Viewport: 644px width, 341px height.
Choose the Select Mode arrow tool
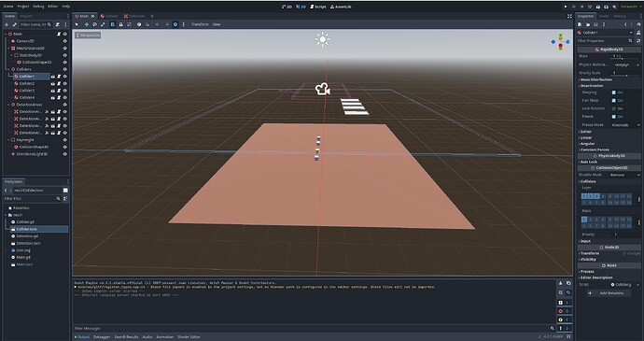[x=77, y=24]
